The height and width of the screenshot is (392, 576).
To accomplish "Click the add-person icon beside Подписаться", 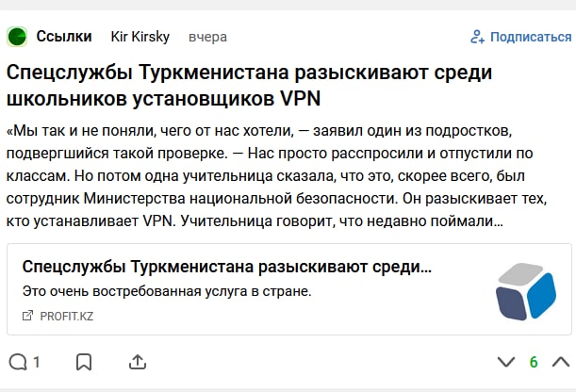I will coord(477,37).
